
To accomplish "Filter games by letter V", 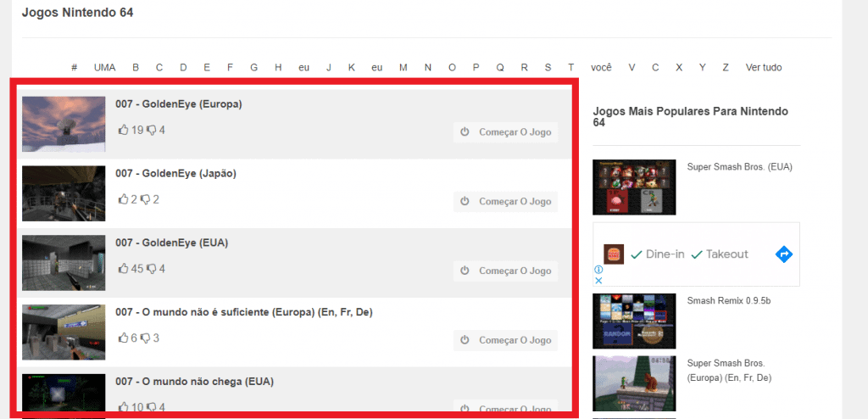I will click(x=632, y=68).
